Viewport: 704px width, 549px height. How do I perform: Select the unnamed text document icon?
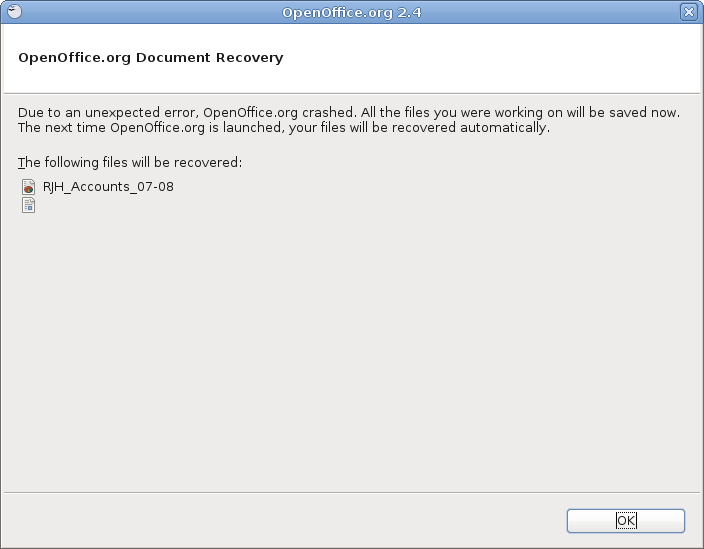click(28, 205)
